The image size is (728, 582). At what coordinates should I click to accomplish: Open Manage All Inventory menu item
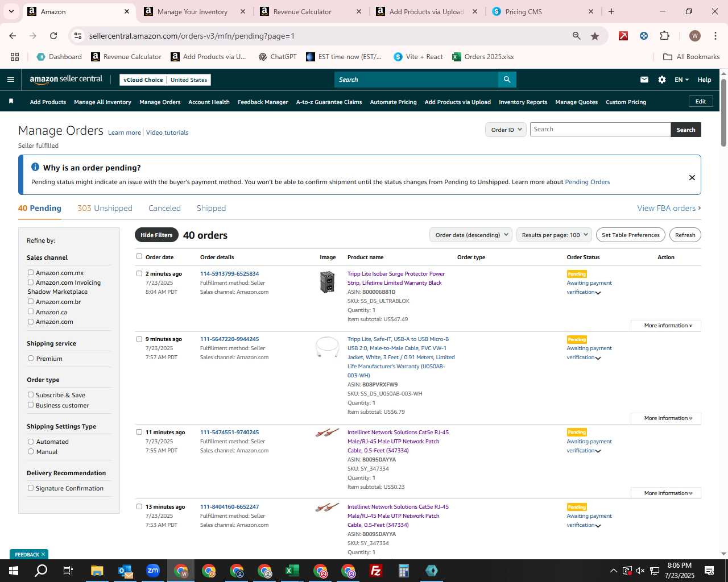[x=102, y=102]
